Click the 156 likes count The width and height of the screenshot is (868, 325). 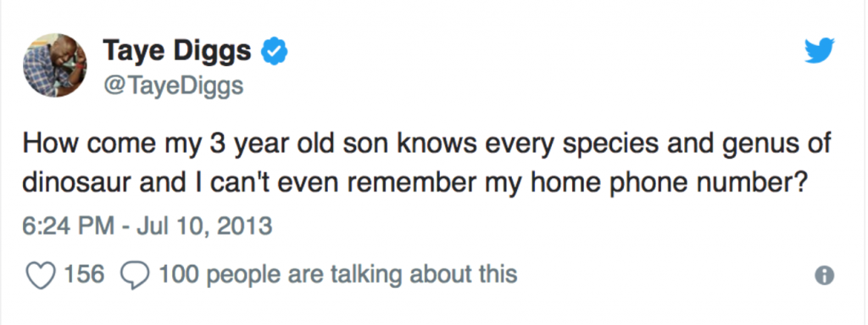(85, 274)
